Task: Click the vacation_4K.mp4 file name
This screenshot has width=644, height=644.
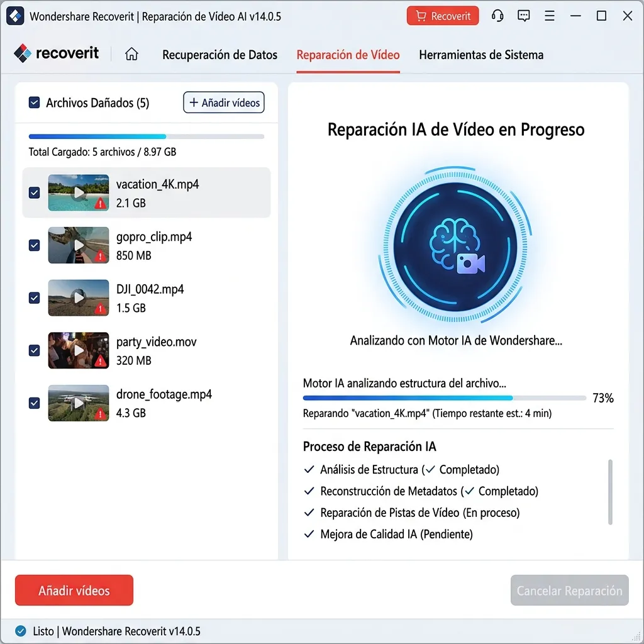Action: tap(157, 184)
